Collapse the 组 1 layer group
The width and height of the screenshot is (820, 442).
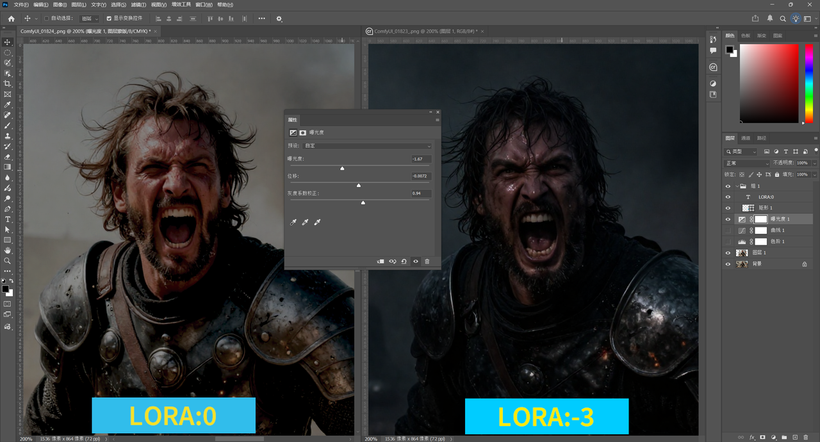click(x=739, y=186)
